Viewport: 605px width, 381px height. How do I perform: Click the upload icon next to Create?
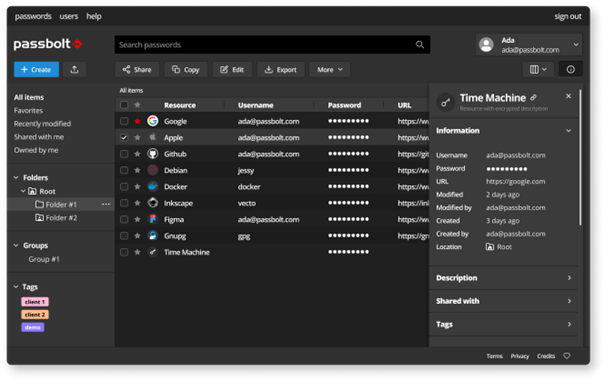[x=74, y=69]
